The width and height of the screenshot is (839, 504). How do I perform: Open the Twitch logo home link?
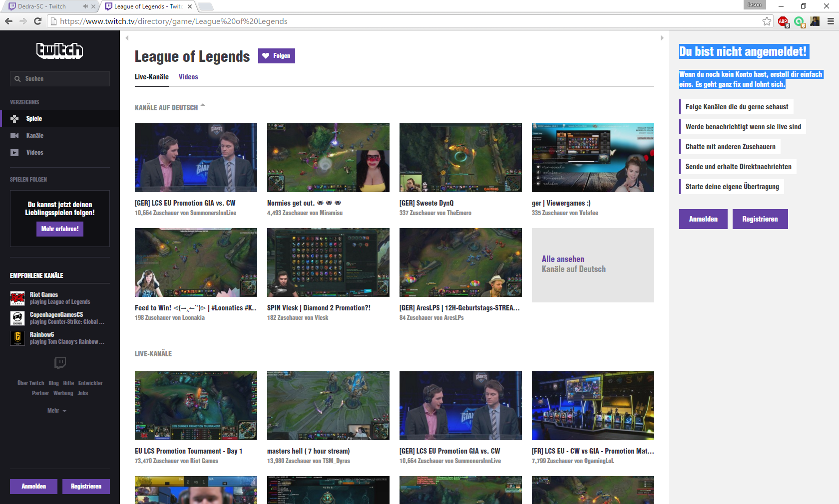[59, 50]
